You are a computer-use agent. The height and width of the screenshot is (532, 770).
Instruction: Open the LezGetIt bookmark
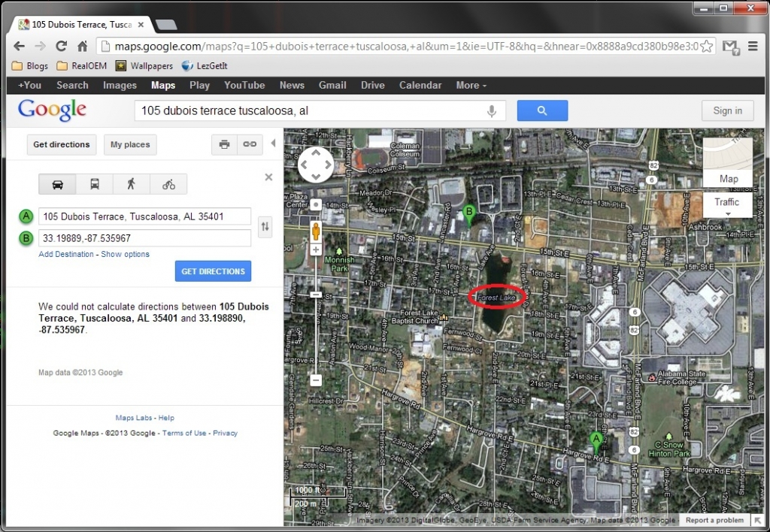[205, 66]
